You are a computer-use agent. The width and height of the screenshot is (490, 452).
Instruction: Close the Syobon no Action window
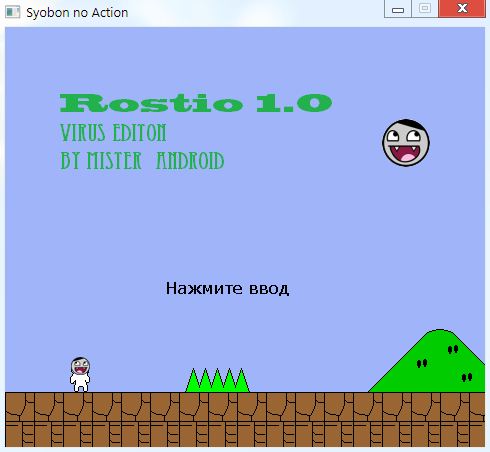click(x=462, y=9)
